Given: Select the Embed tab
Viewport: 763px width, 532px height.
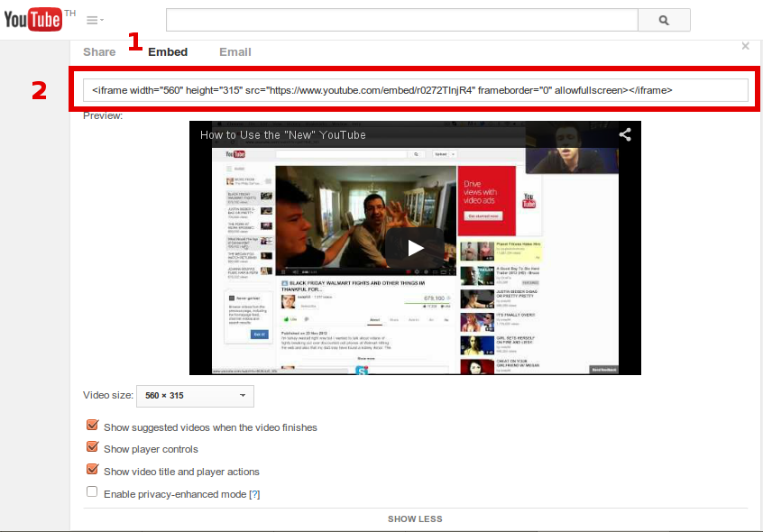Looking at the screenshot, I should pos(168,52).
